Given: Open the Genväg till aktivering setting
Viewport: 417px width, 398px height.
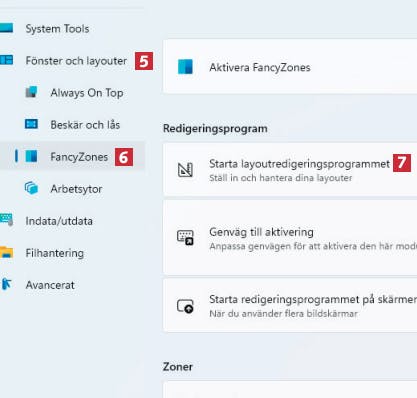Looking at the screenshot, I should 290,238.
